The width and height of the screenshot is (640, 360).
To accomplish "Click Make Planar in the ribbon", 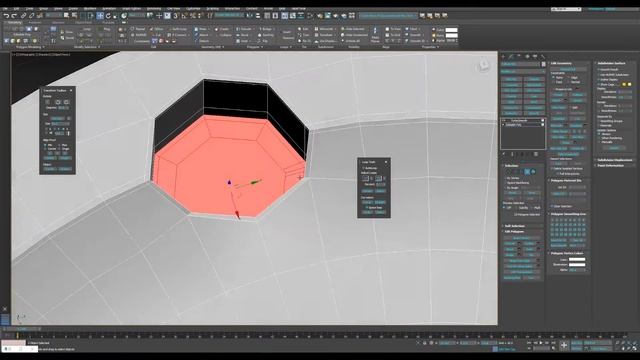I will click(376, 35).
